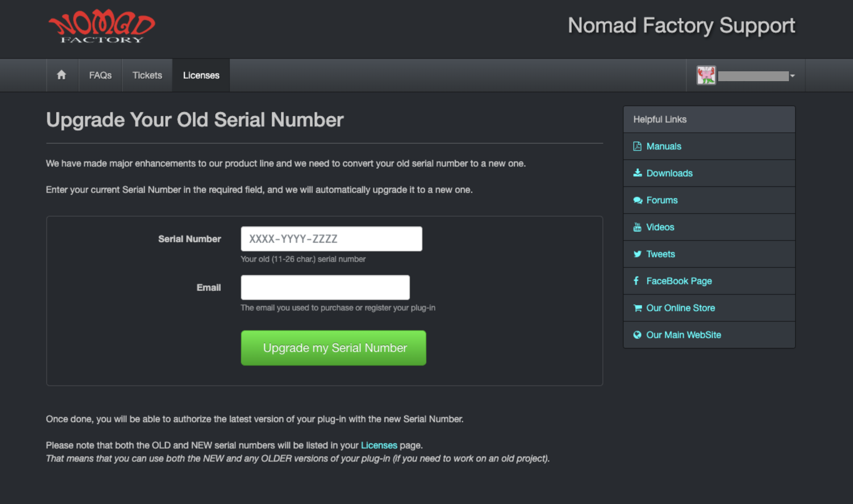Open the Videos link

tap(660, 227)
